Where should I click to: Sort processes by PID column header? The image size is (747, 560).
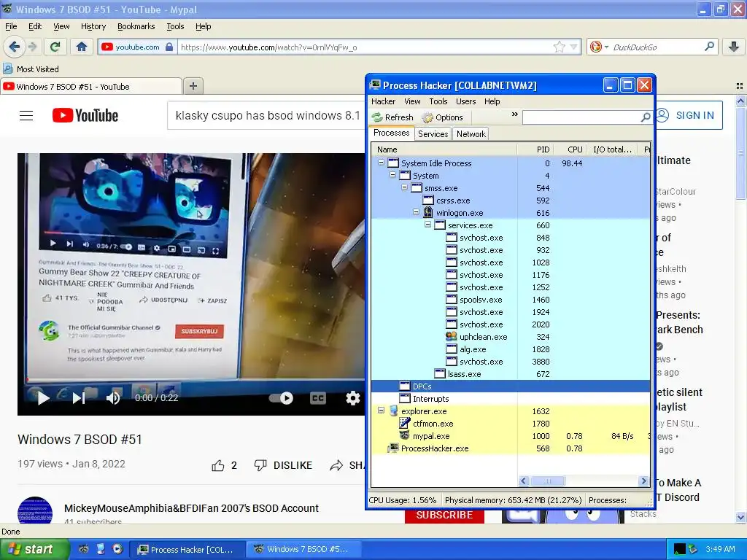[535, 149]
